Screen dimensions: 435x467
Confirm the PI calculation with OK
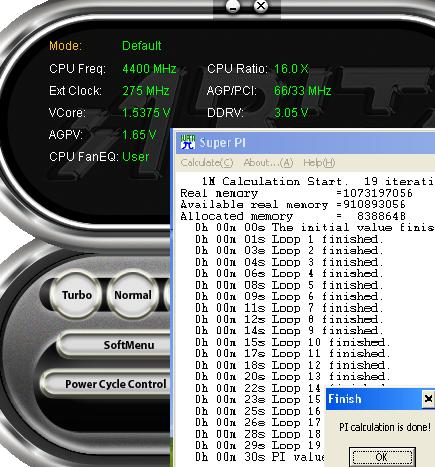tap(382, 457)
